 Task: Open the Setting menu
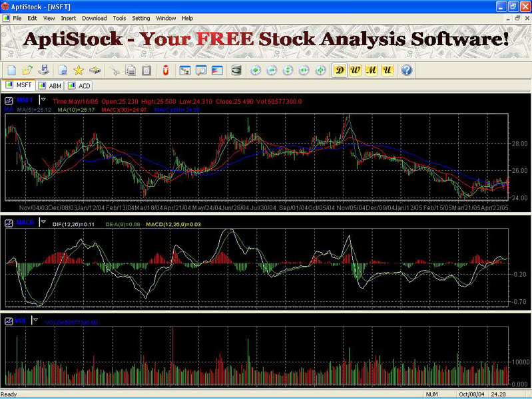pos(140,19)
